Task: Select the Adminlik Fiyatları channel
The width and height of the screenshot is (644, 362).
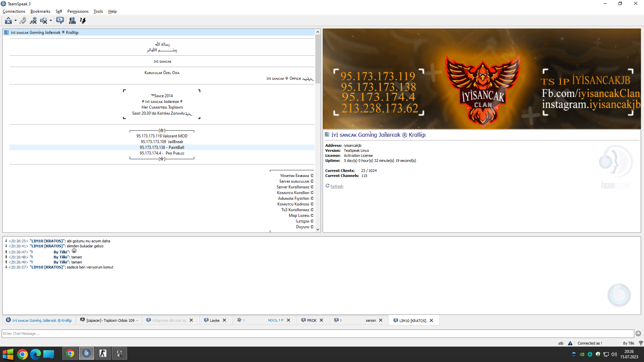Action: pos(162,198)
